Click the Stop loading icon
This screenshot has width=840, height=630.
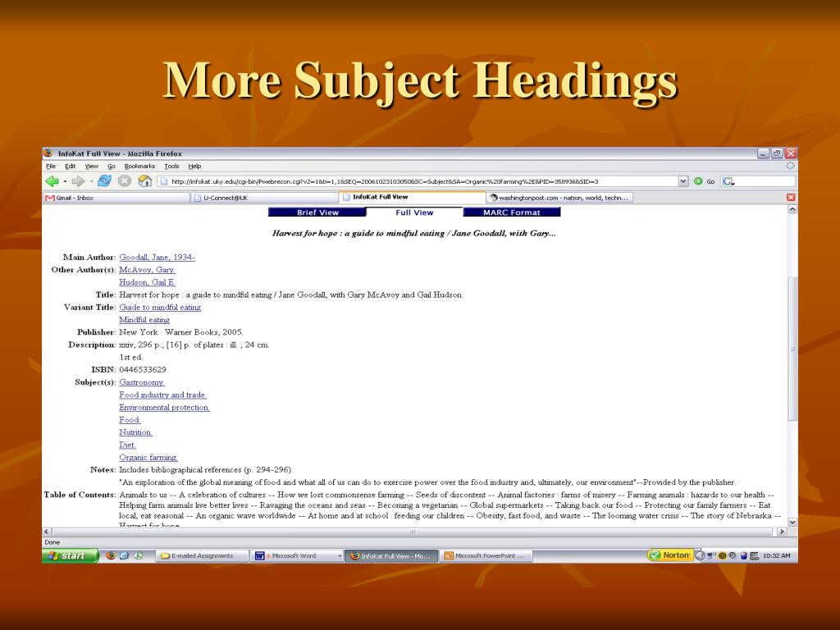pos(125,181)
